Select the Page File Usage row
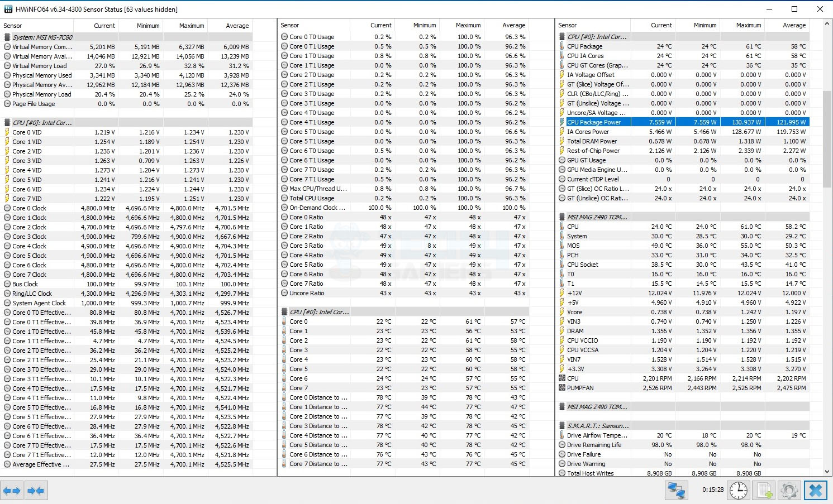833x504 pixels. [127, 104]
